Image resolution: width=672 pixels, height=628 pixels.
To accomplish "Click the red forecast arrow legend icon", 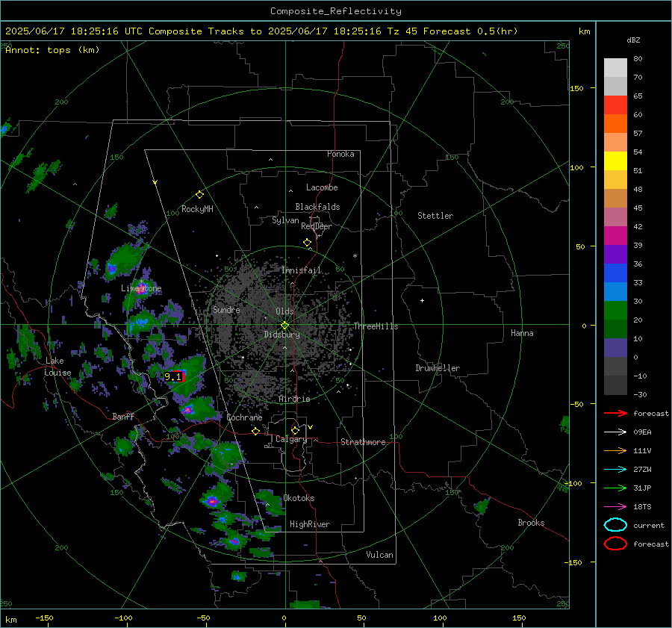I will pos(615,413).
